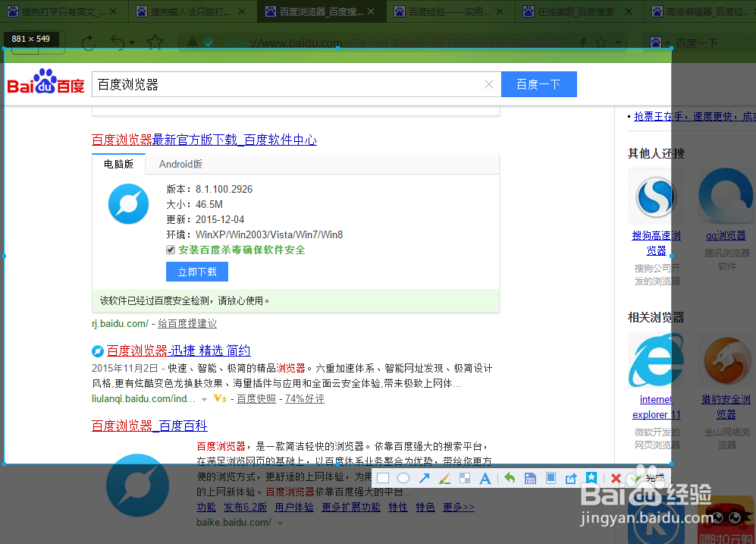
Task: Click the 更多扩展功能 sublink
Action: [x=351, y=507]
